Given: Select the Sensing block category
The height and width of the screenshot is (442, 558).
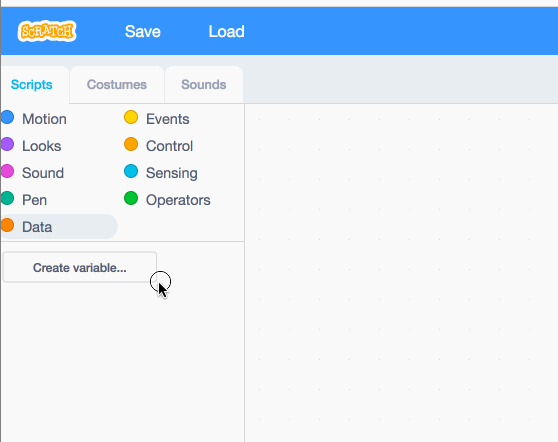Looking at the screenshot, I should pos(161,173).
